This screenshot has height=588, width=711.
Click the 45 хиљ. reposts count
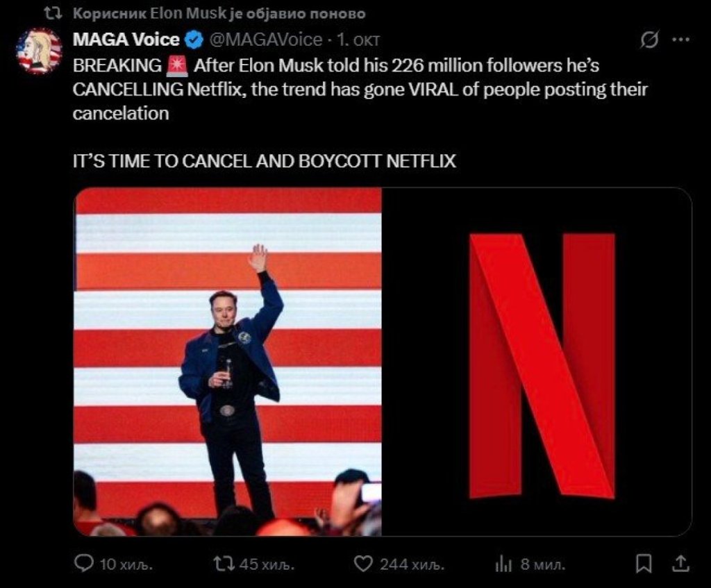click(x=263, y=565)
